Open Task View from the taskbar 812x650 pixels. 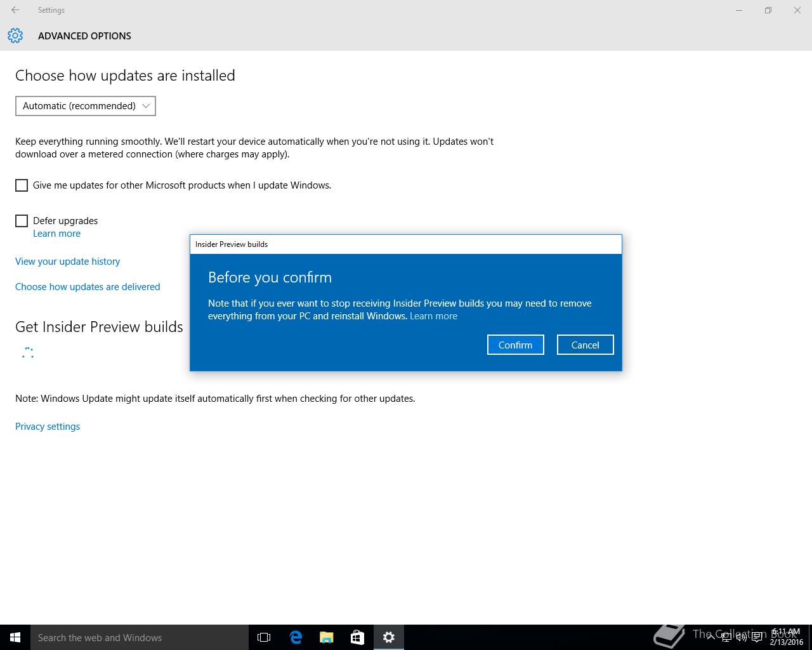tap(264, 637)
